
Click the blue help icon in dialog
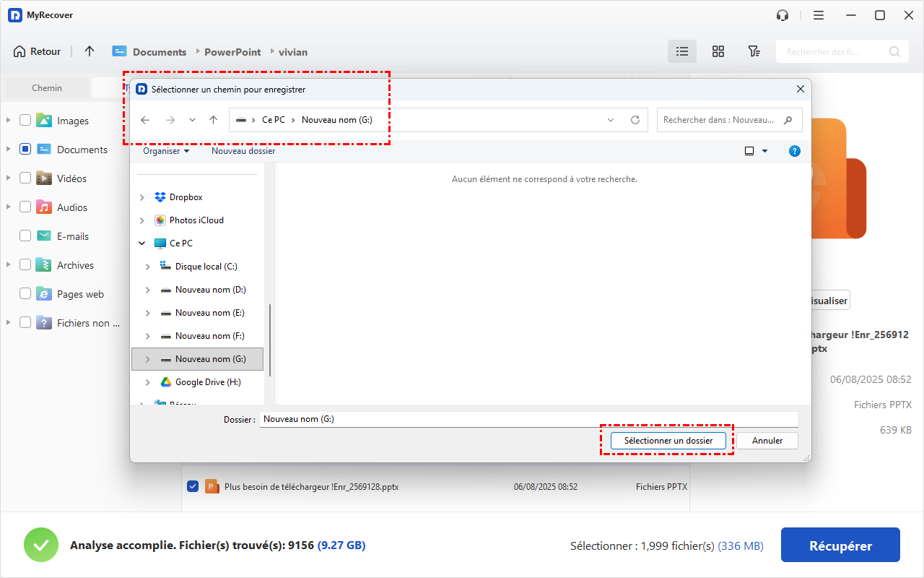(795, 151)
